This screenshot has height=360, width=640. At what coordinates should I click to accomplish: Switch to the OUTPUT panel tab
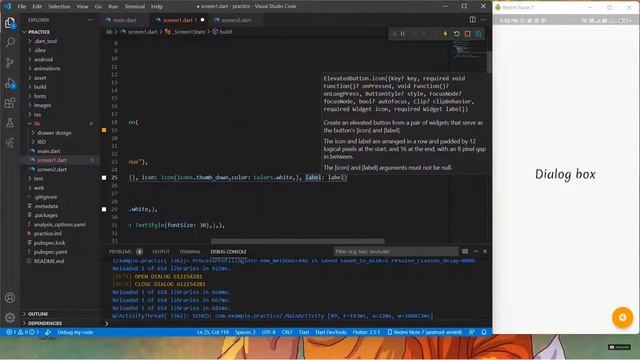click(161, 252)
